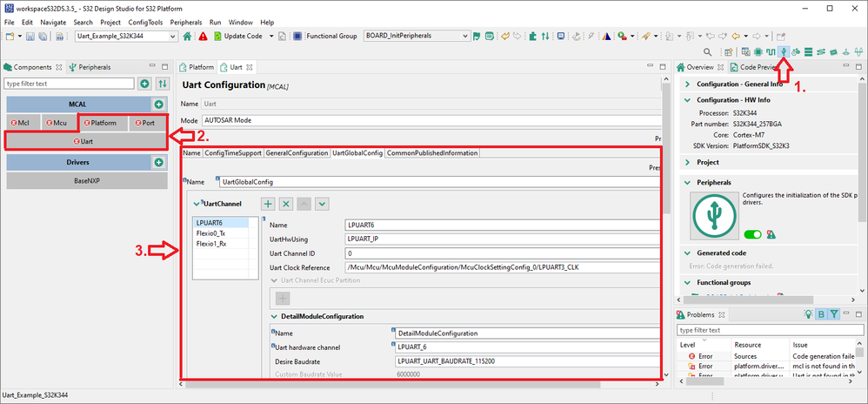This screenshot has width=868, height=404.
Task: Open the Uart_Example_S32K344 project combo box
Action: pyautogui.click(x=126, y=36)
